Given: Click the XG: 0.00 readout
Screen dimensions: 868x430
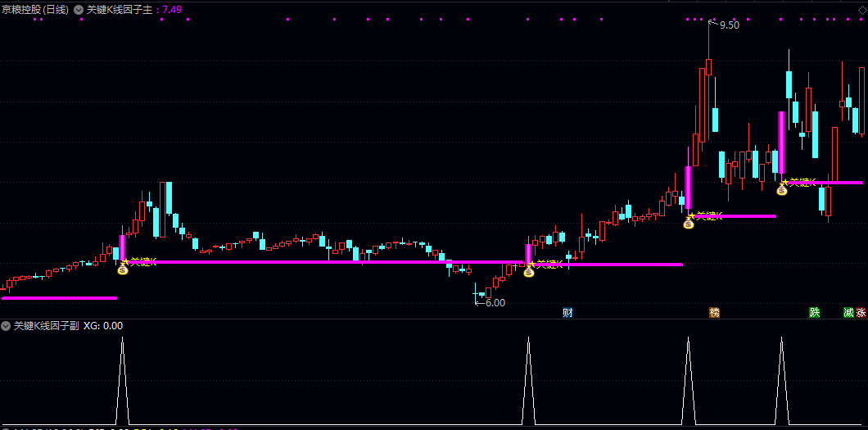Looking at the screenshot, I should coord(103,326).
